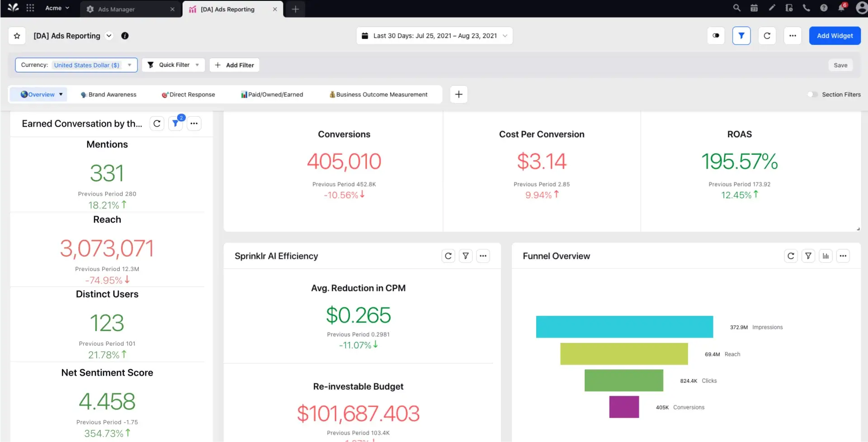Open Paid/Owned/Earned section
Viewport: 868px width, 442px height.
pyautogui.click(x=272, y=95)
